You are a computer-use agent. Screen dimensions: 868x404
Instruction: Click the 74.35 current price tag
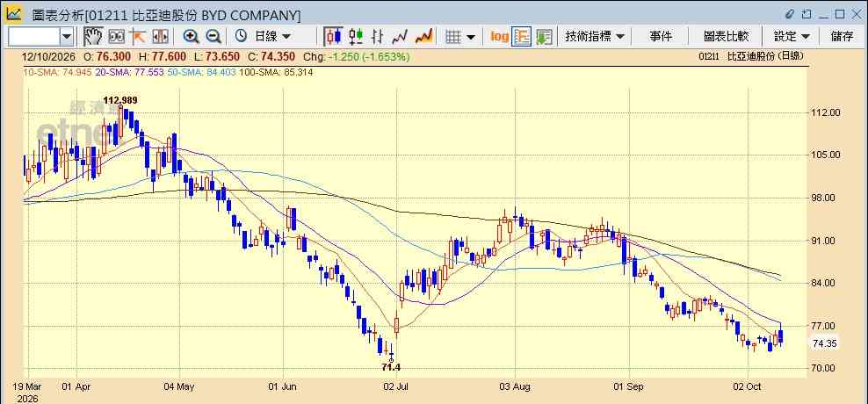tap(825, 343)
